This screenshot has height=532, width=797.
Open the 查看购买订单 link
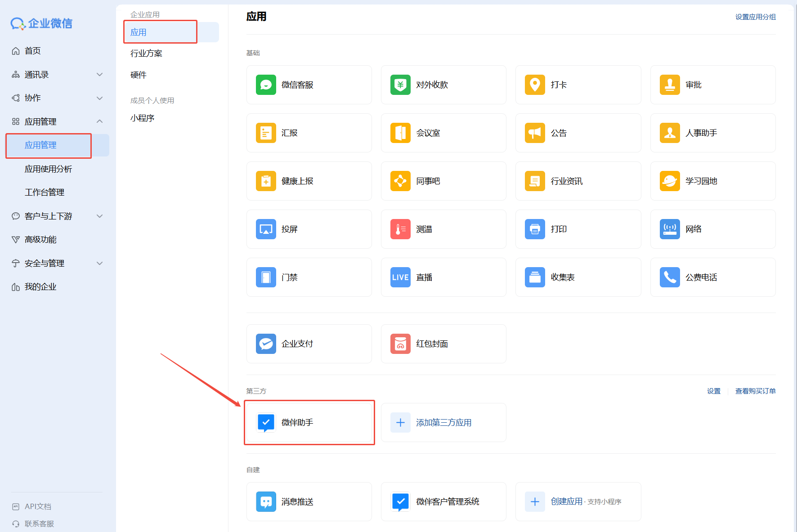click(x=755, y=391)
